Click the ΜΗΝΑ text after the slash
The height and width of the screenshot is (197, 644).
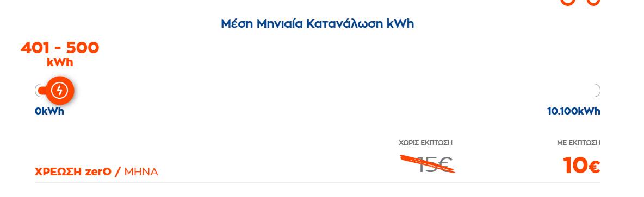(x=141, y=171)
